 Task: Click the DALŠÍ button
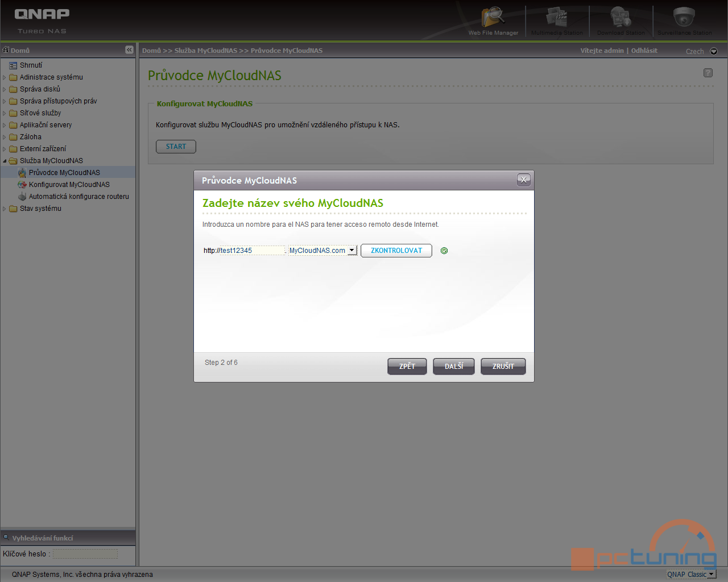point(454,367)
